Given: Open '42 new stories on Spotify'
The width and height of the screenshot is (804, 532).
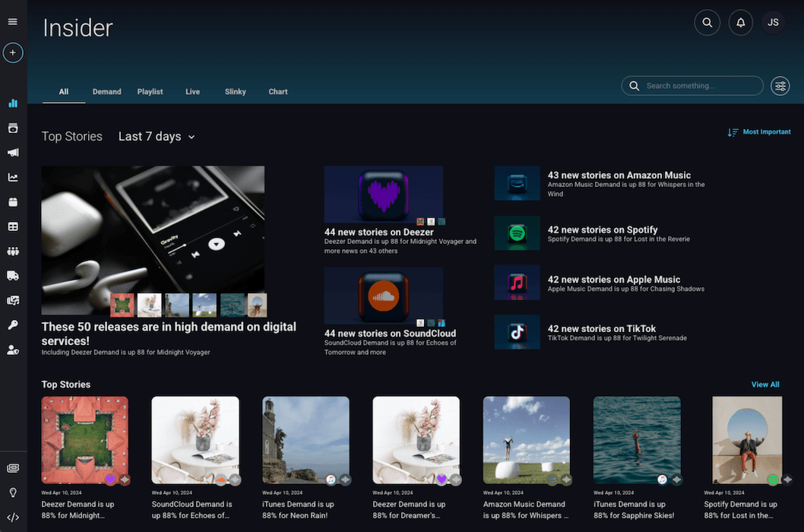Looking at the screenshot, I should (x=603, y=230).
